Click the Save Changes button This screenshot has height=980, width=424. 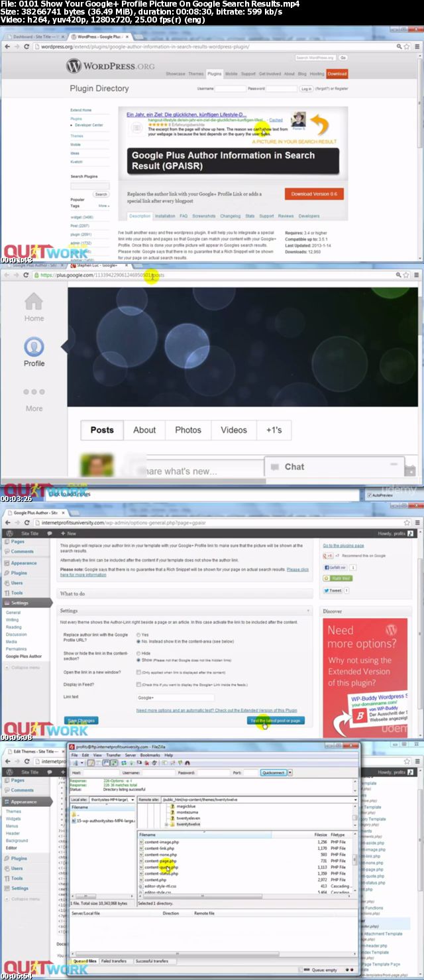(81, 720)
